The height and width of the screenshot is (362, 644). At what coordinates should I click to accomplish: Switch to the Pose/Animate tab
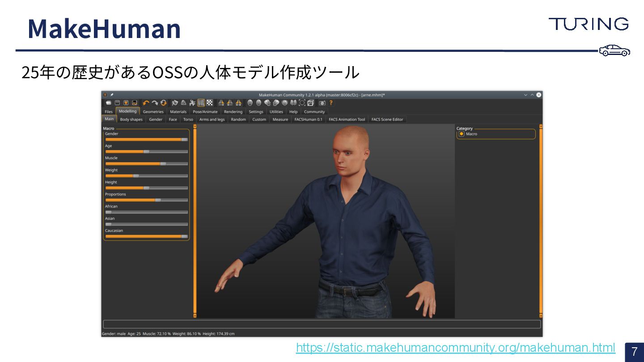[x=205, y=112]
